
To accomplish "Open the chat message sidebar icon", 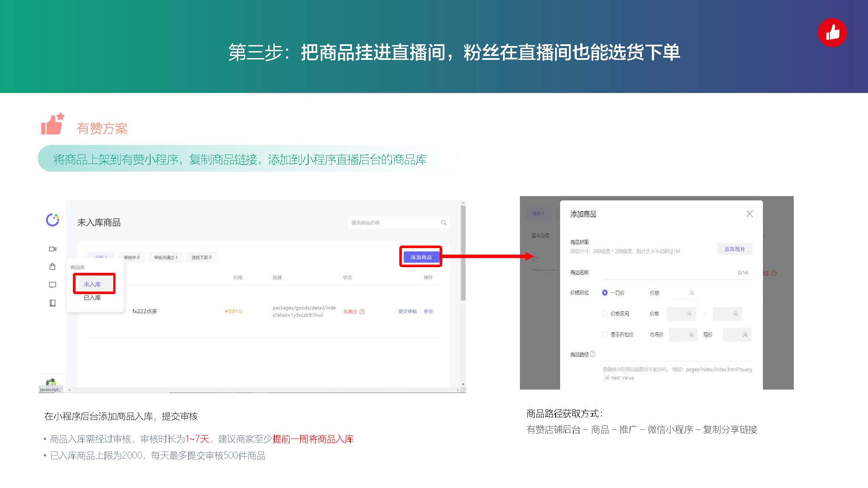I will click(x=53, y=285).
